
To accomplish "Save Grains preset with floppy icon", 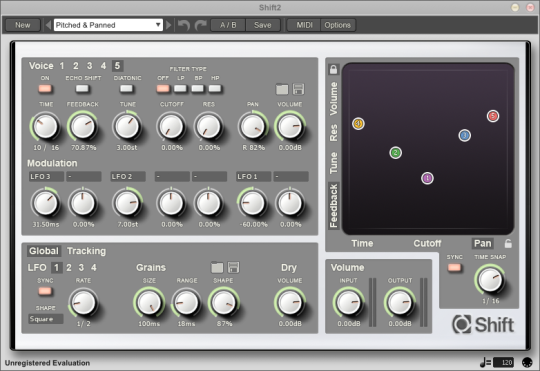I will (233, 267).
